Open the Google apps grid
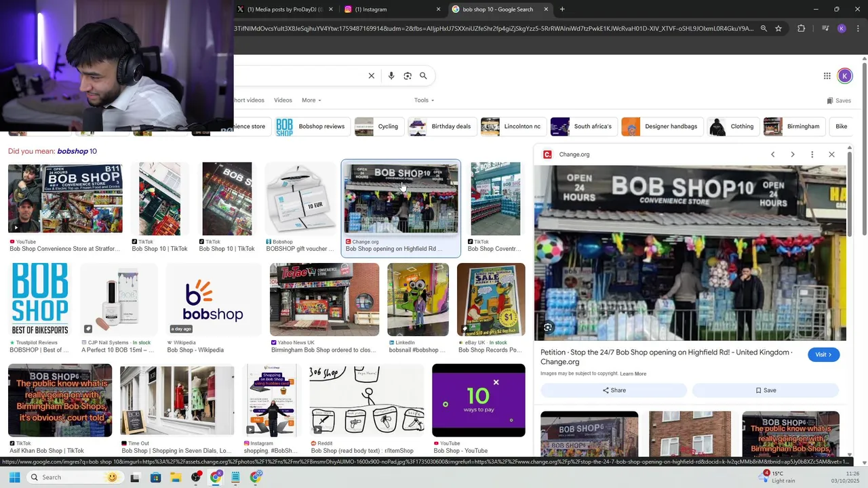Screen dimensions: 868x488 click(x=827, y=76)
